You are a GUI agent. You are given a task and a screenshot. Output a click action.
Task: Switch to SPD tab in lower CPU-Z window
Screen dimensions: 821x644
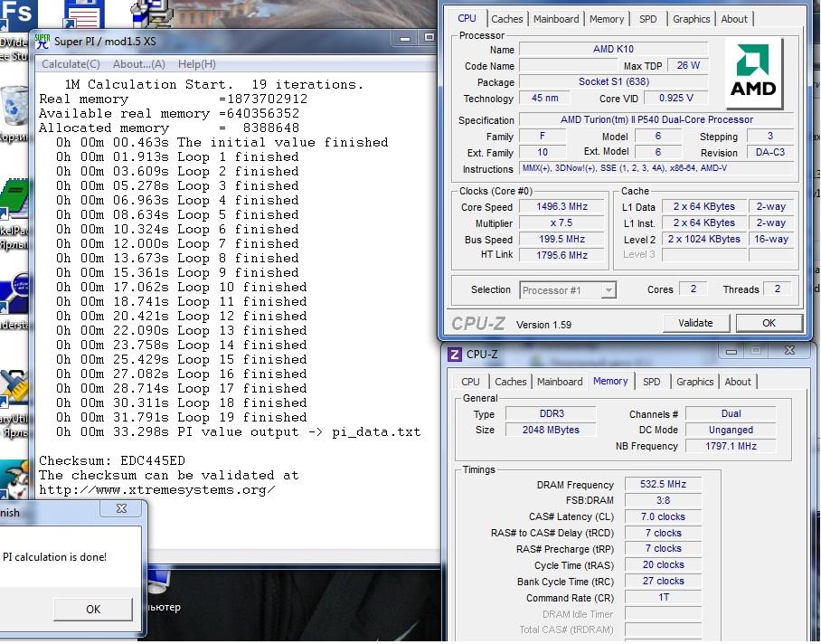(651, 382)
